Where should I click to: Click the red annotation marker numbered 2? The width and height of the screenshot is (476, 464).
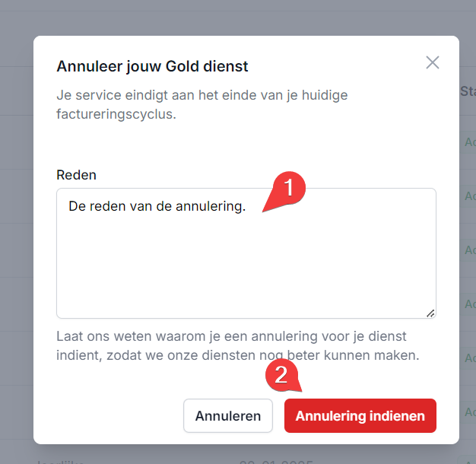[x=281, y=374]
